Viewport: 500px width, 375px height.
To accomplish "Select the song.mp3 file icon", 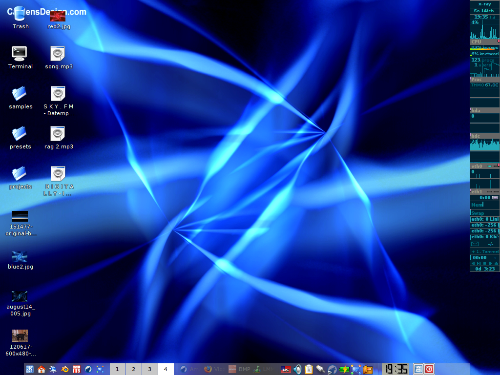I will tap(58, 53).
